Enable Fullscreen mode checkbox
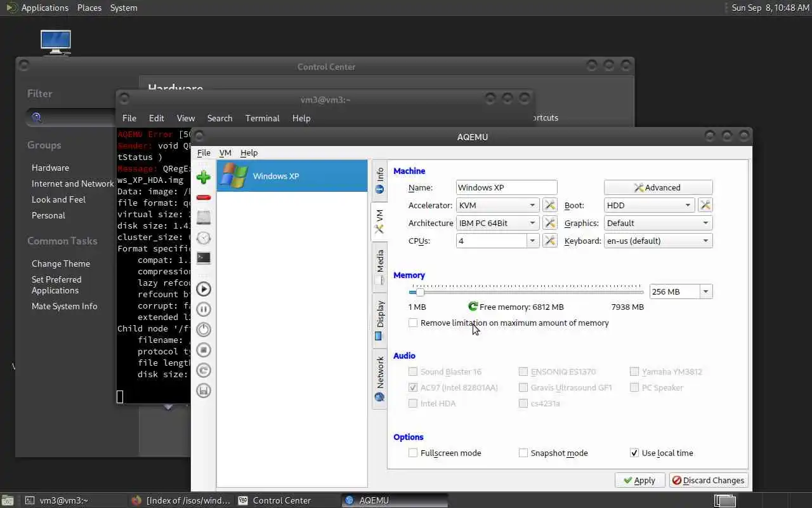Viewport: 812px width, 508px height. click(413, 453)
